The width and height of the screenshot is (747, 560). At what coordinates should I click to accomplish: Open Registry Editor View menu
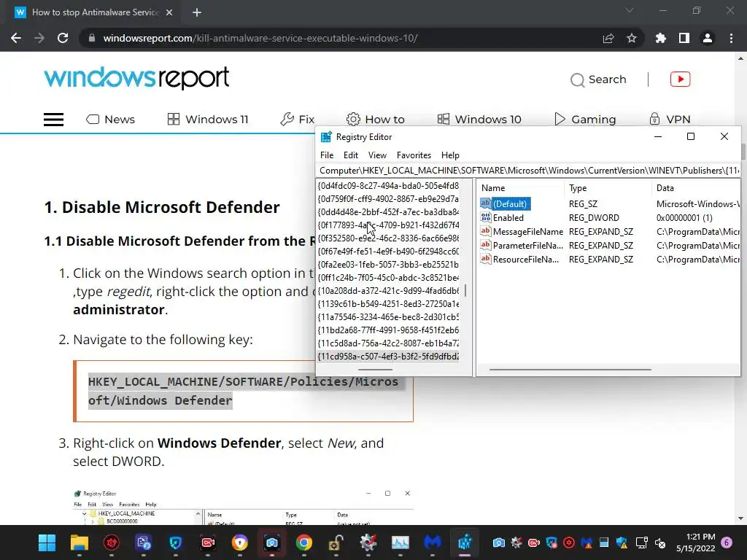click(377, 155)
